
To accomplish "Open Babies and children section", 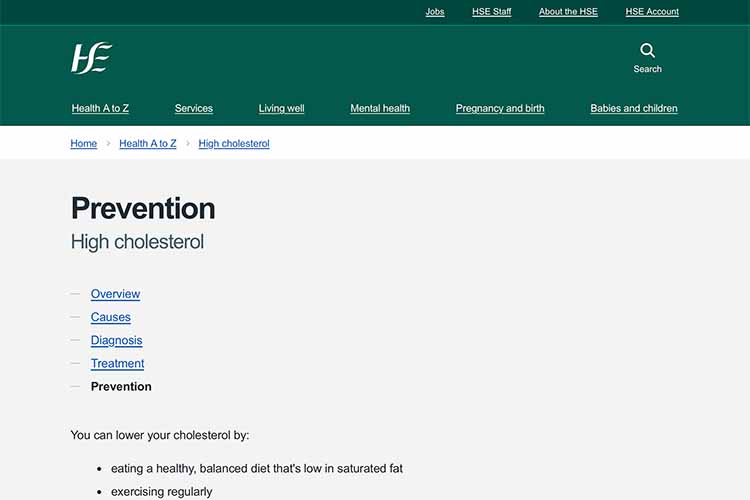I will click(634, 108).
